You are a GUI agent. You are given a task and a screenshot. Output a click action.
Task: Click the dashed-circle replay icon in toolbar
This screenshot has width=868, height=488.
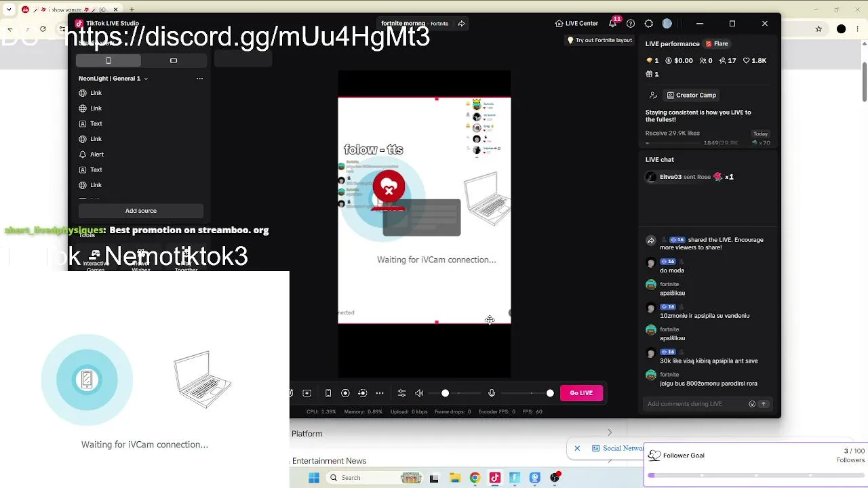[x=362, y=393]
